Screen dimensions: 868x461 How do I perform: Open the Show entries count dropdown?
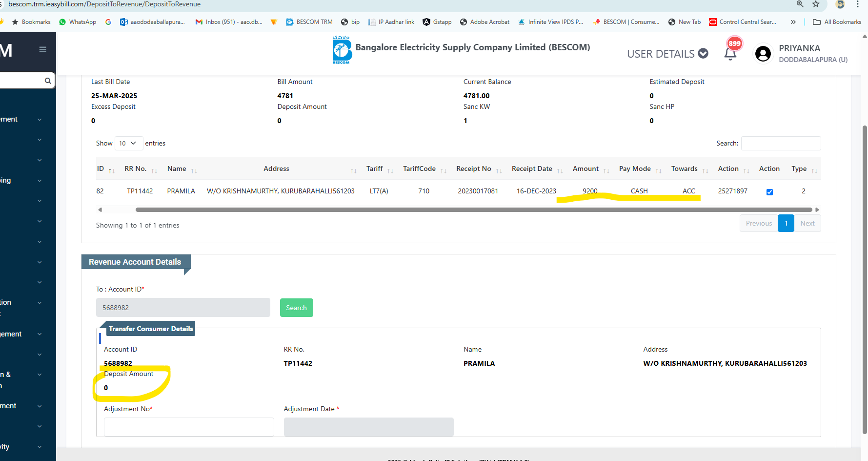click(x=128, y=143)
